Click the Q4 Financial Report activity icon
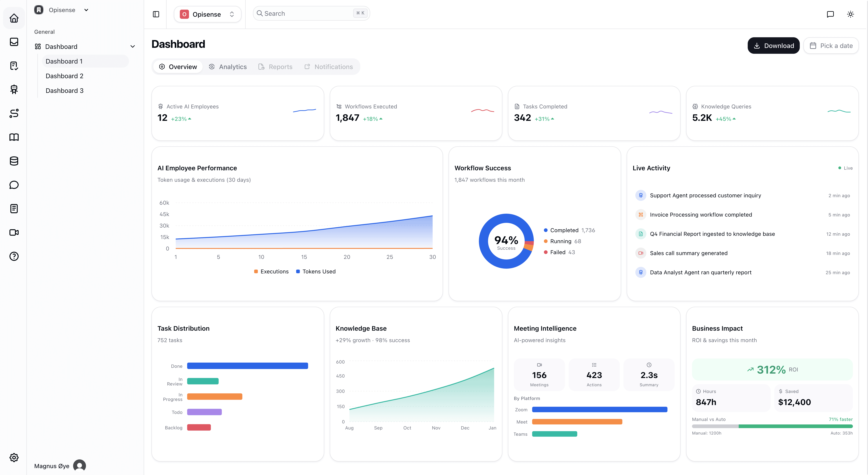 click(x=641, y=234)
